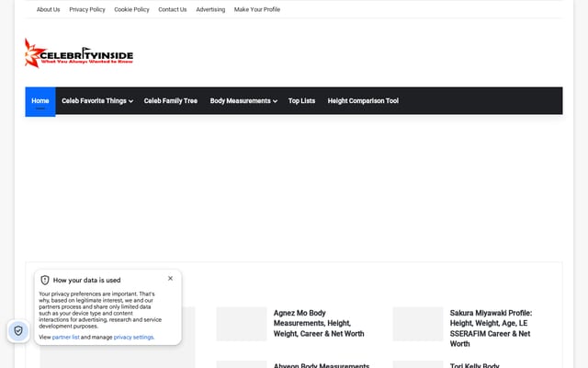Open the Make Your Profile link

click(x=257, y=9)
